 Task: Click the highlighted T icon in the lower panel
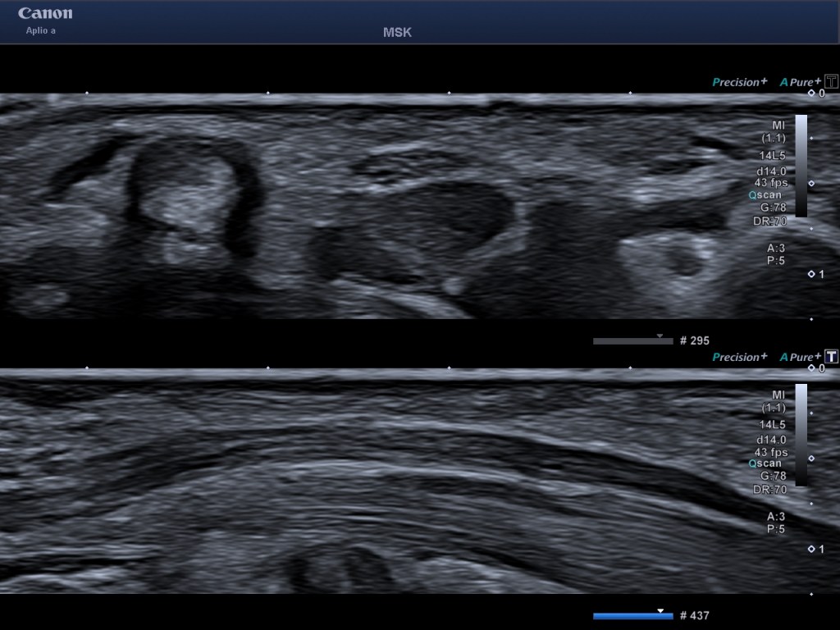(x=832, y=357)
